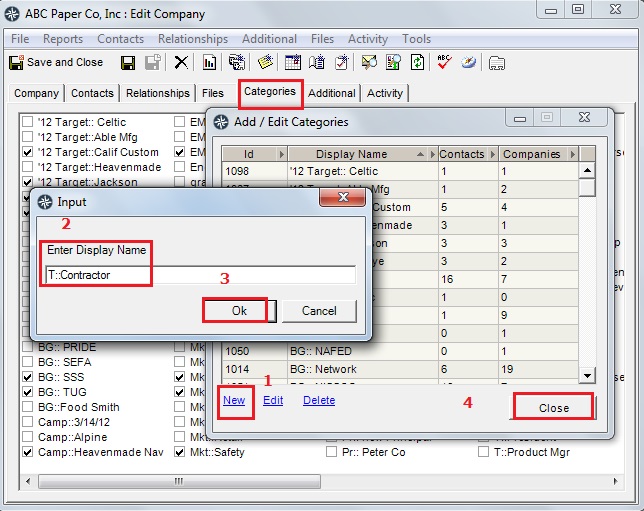
Task: Select the BG:: NAFED row in table
Action: pyautogui.click(x=400, y=351)
